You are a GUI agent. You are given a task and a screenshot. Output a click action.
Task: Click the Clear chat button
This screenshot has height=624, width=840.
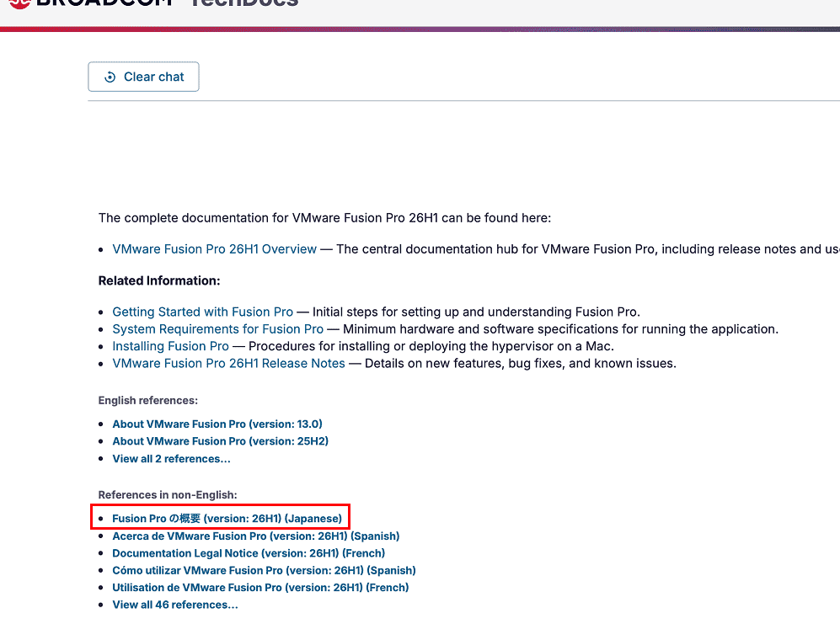(143, 77)
